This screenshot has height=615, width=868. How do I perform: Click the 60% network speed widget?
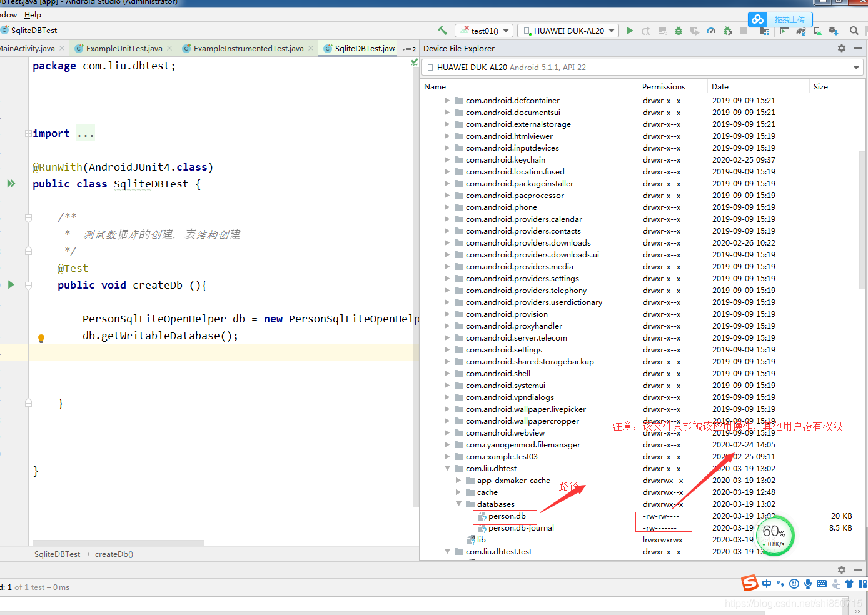click(x=775, y=536)
